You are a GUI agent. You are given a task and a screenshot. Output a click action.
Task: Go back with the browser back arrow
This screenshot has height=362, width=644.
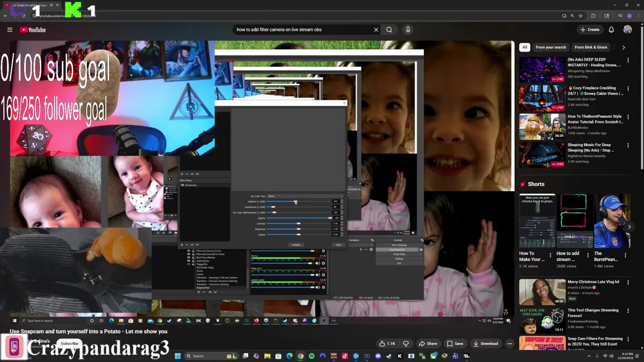pyautogui.click(x=5, y=16)
